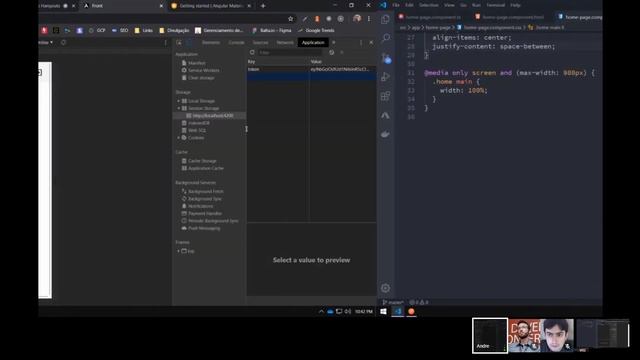Expand the Cookies tree node

click(x=178, y=138)
